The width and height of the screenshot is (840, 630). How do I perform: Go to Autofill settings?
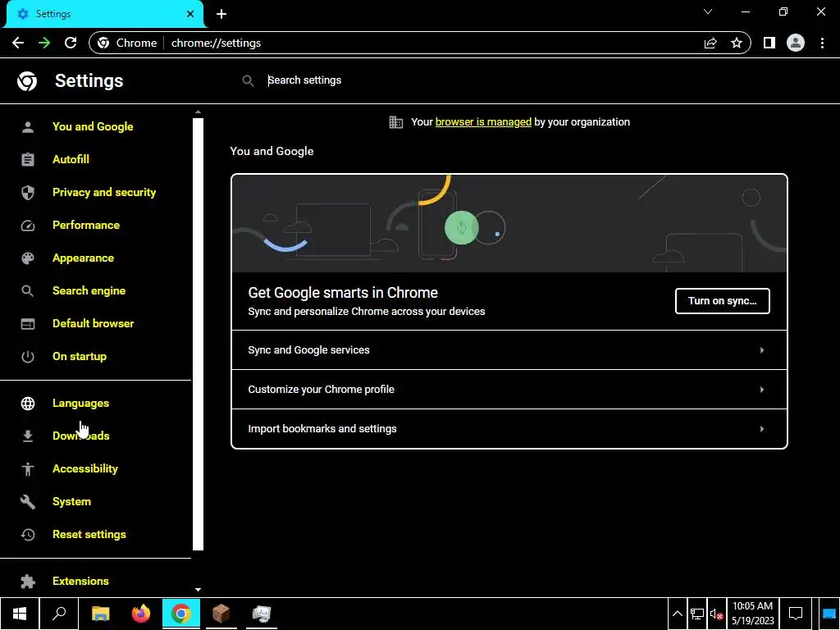pos(71,160)
